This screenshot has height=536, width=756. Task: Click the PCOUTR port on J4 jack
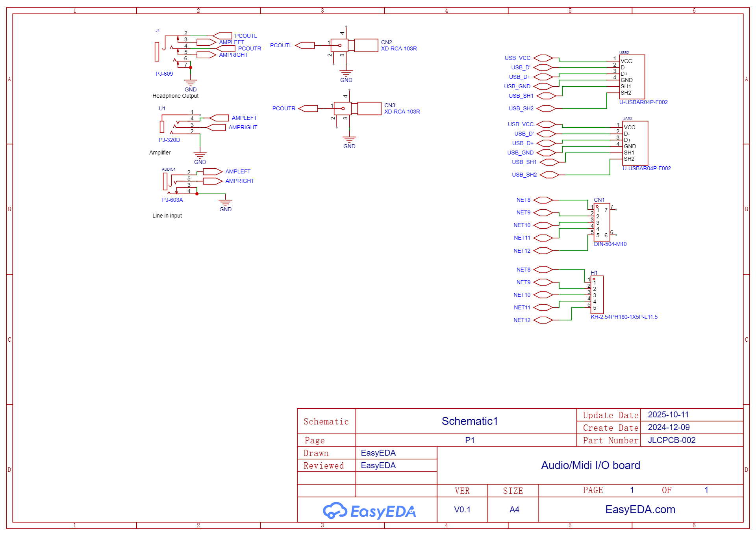pyautogui.click(x=226, y=48)
